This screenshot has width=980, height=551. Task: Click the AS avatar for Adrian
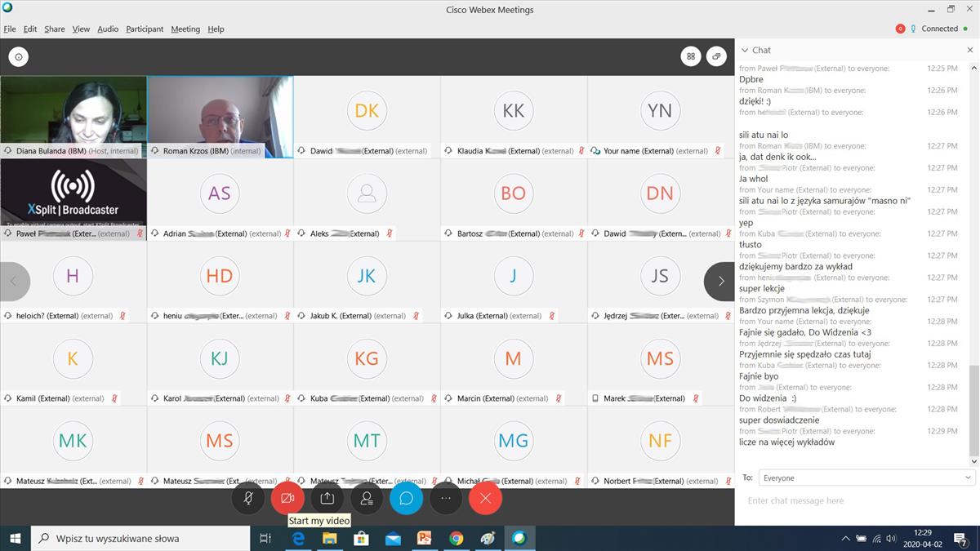point(220,193)
